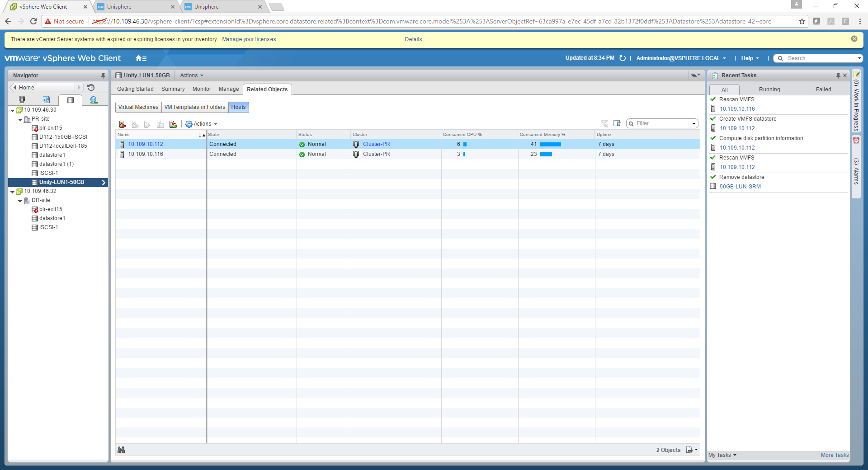
Task: Click the navigator history icon
Action: [x=91, y=88]
